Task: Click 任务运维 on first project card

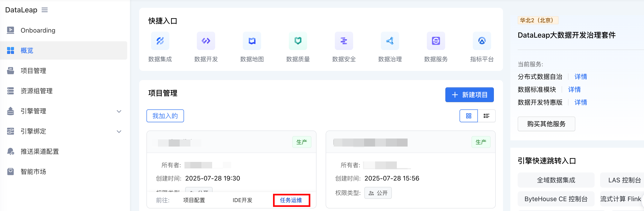Action: (x=291, y=200)
